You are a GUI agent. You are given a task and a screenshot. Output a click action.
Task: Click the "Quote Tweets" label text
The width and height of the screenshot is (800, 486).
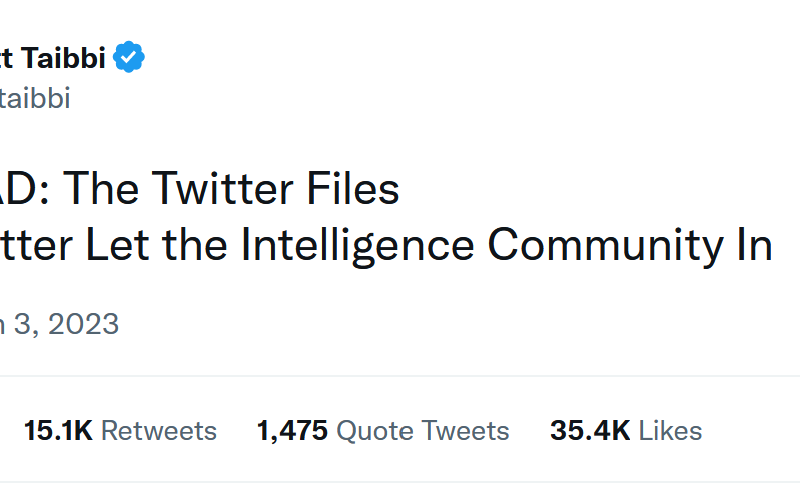click(423, 431)
